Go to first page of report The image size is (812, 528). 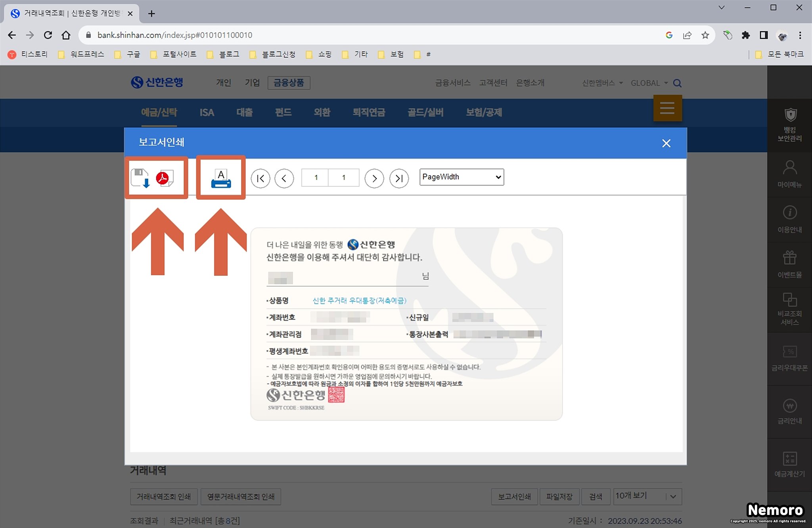[x=260, y=178]
